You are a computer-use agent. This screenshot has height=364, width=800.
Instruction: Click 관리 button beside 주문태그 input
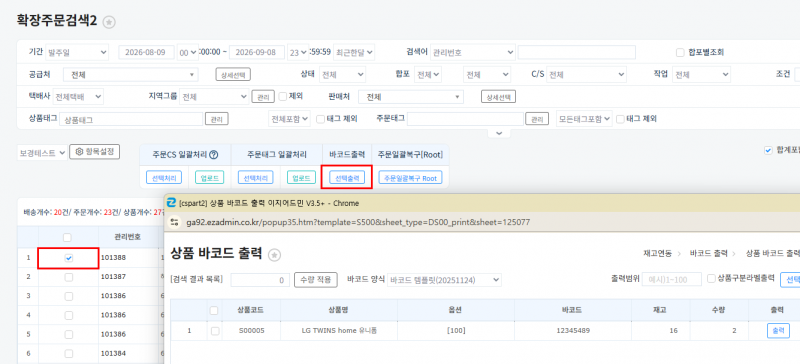537,119
